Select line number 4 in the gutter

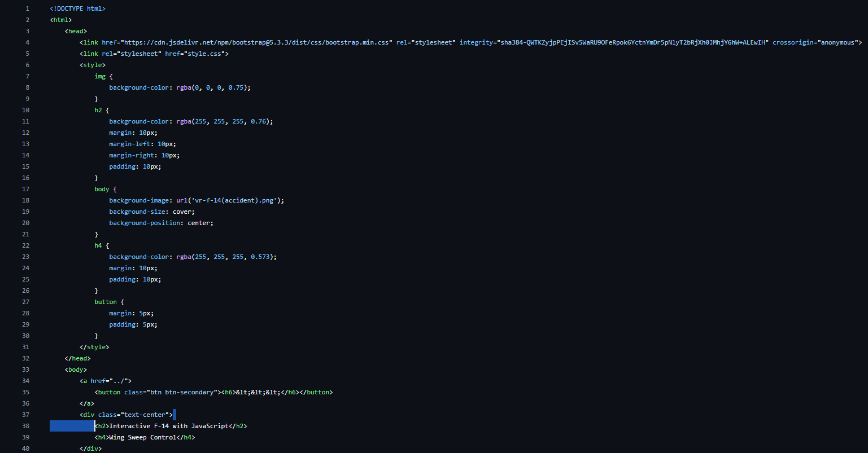pyautogui.click(x=27, y=42)
